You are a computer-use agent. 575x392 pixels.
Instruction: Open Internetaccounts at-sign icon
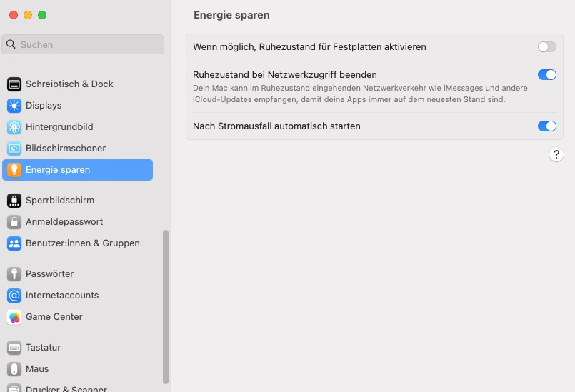click(14, 296)
